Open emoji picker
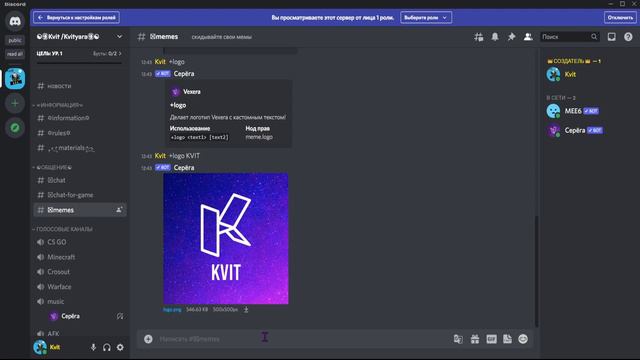The height and width of the screenshot is (360, 640). (x=523, y=339)
